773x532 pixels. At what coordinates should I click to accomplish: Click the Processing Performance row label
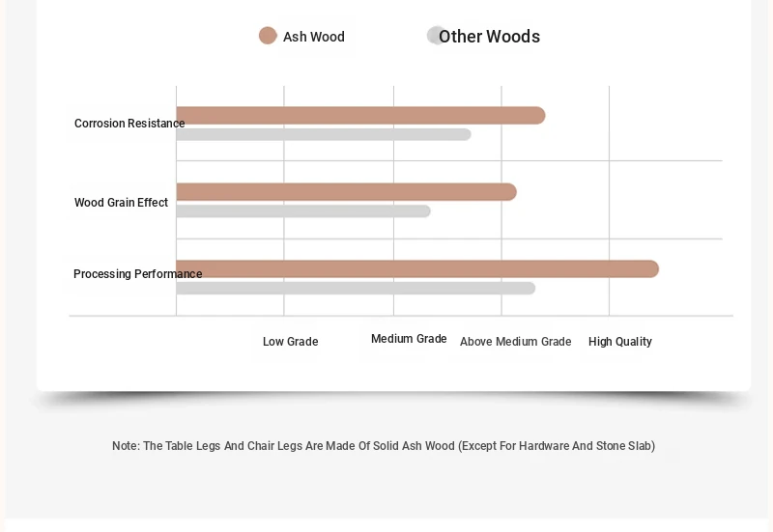(x=138, y=274)
